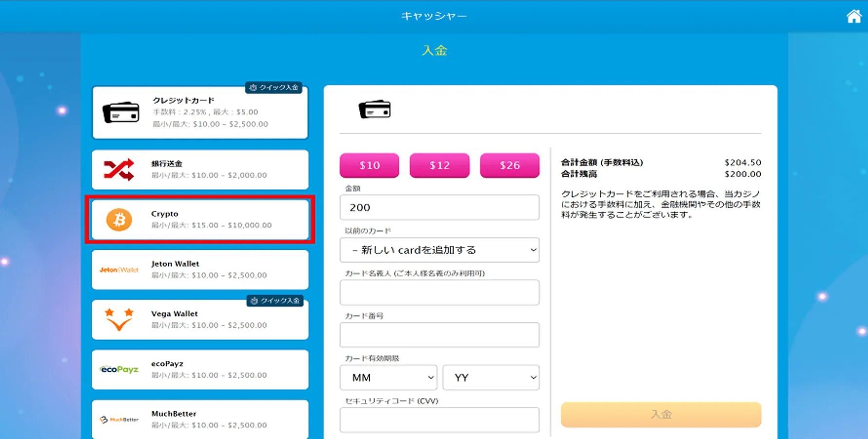Image resolution: width=868 pixels, height=439 pixels.
Task: Click the total amount value $204.50
Action: coord(743,162)
